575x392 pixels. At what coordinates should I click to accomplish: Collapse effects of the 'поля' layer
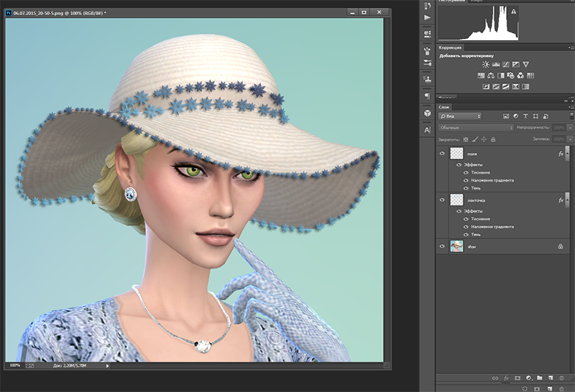pos(568,153)
